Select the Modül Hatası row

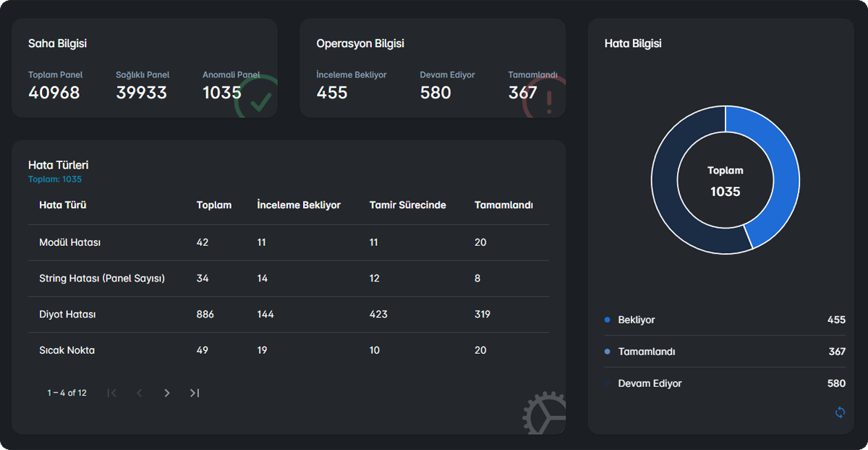pos(69,242)
